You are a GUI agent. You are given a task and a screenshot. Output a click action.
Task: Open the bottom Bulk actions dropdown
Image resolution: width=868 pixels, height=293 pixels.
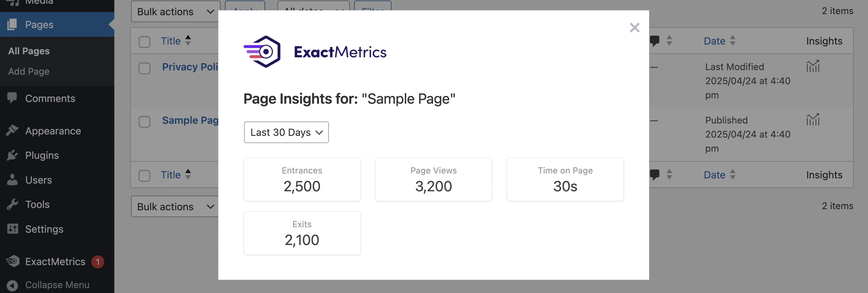pos(175,206)
